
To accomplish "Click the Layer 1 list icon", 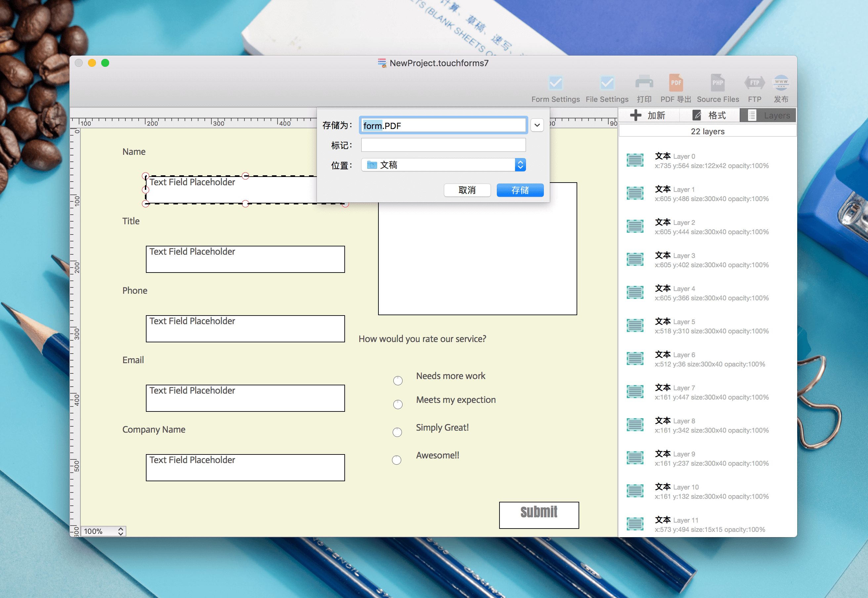I will pos(635,193).
